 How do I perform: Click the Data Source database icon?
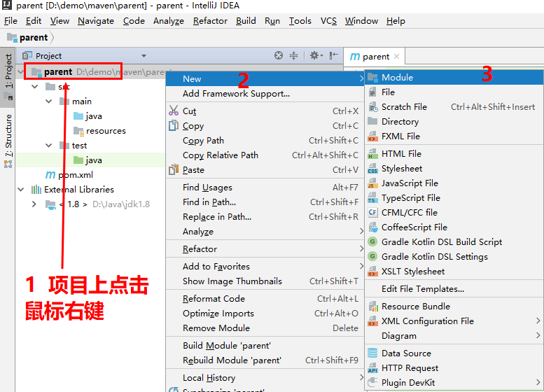(x=372, y=353)
